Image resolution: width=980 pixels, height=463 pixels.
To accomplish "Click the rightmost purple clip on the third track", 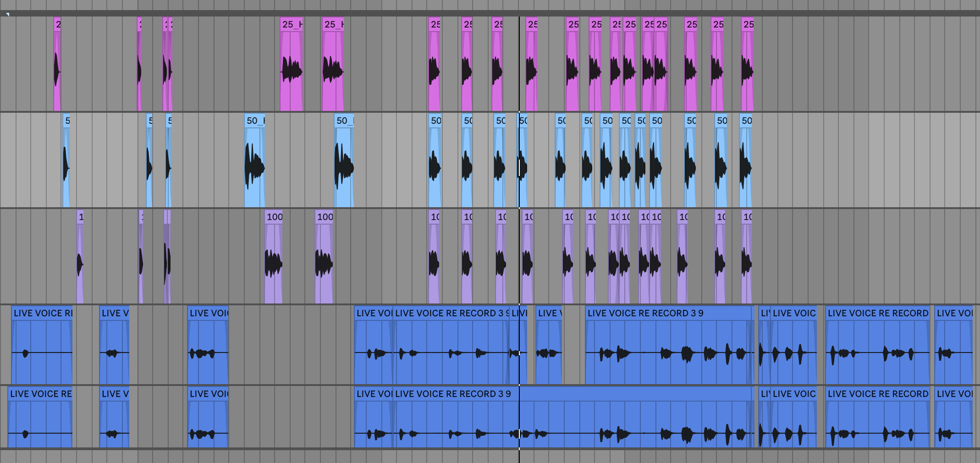I will coord(747,257).
